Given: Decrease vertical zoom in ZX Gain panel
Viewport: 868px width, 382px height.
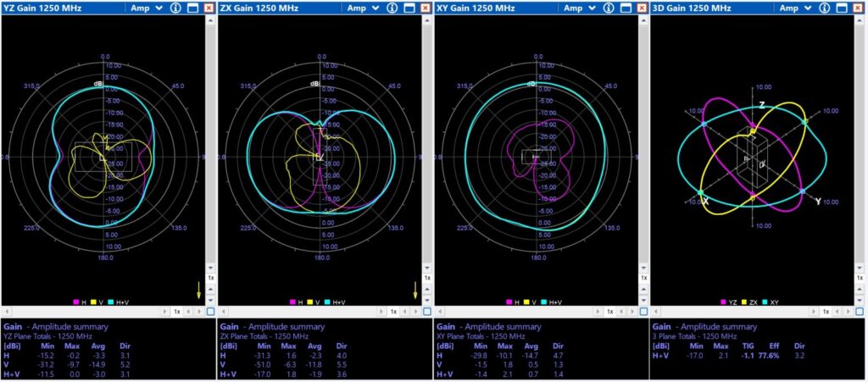Looking at the screenshot, I should tap(427, 300).
